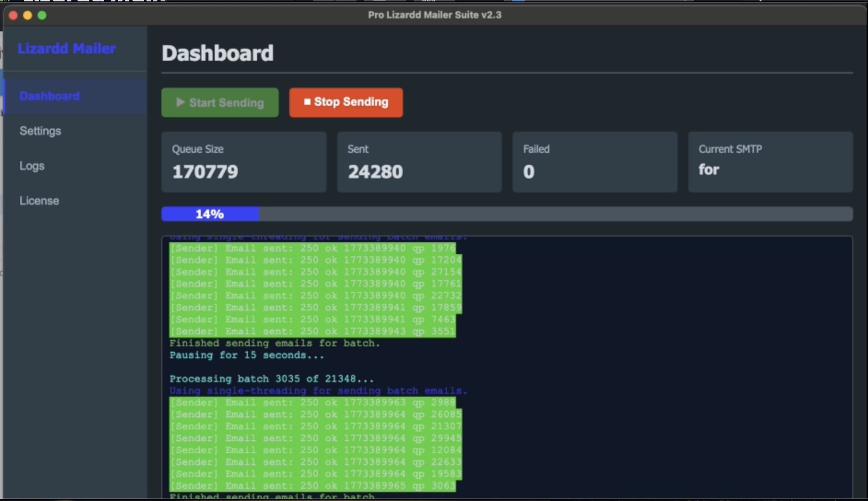The height and width of the screenshot is (501, 868).
Task: Select the Dashboard sidebar entry
Action: click(x=50, y=96)
